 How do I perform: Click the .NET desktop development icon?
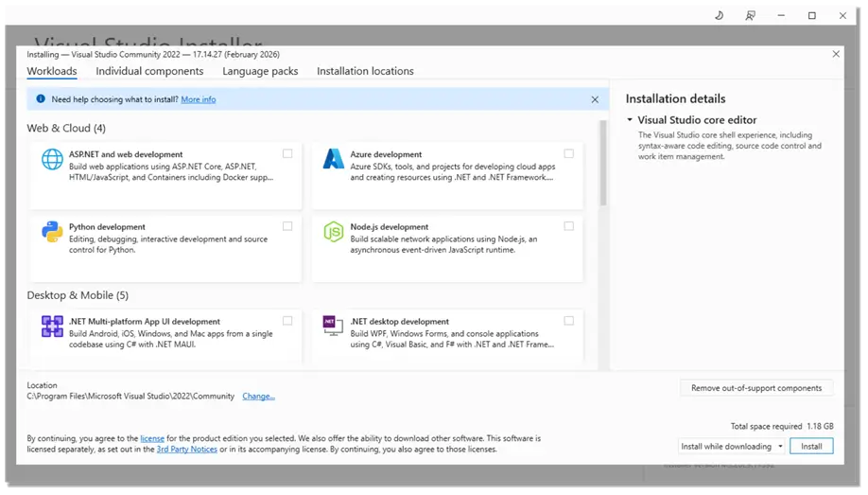pyautogui.click(x=333, y=326)
